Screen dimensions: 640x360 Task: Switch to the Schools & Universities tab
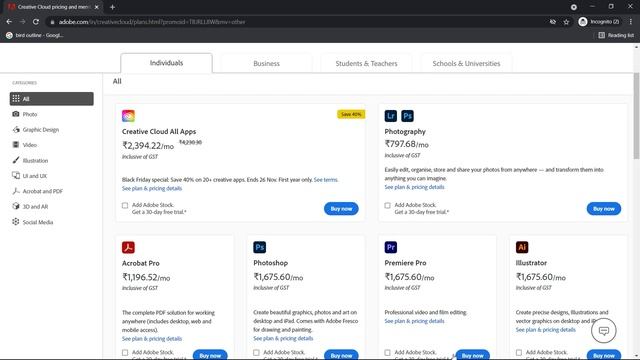point(466,64)
